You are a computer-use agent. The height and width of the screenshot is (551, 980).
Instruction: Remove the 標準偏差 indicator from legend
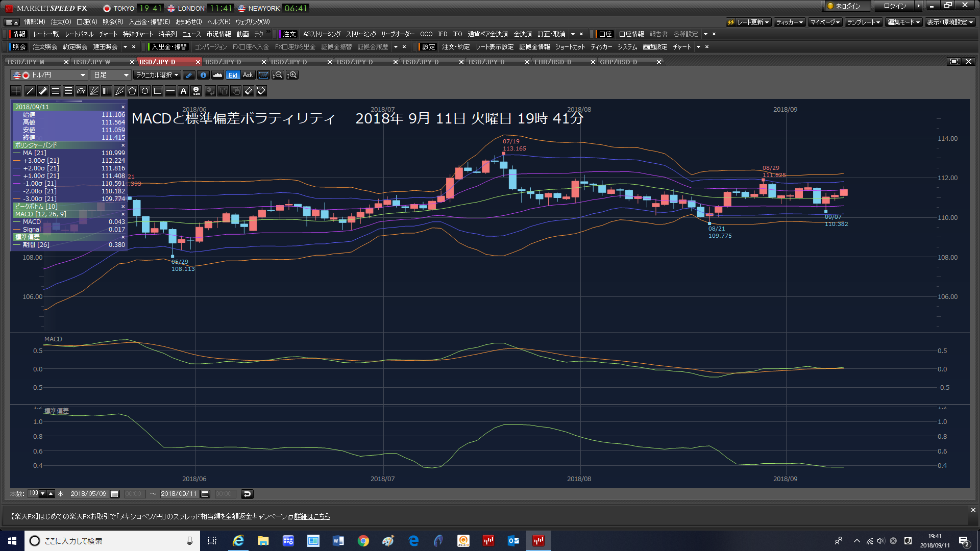(123, 237)
